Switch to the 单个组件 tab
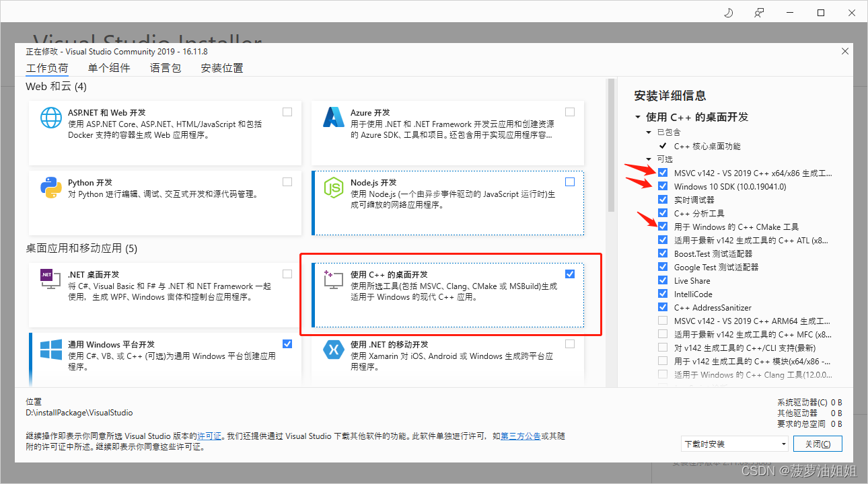This screenshot has height=484, width=868. tap(109, 67)
